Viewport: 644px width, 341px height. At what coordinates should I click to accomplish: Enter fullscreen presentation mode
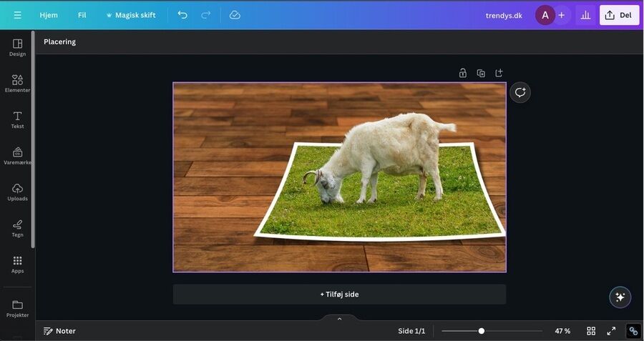click(611, 331)
